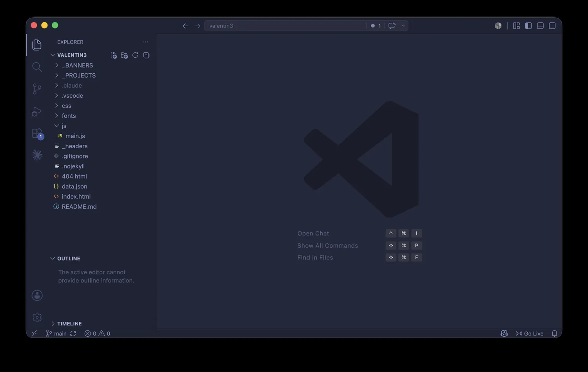Toggle the primary side bar

click(x=528, y=26)
